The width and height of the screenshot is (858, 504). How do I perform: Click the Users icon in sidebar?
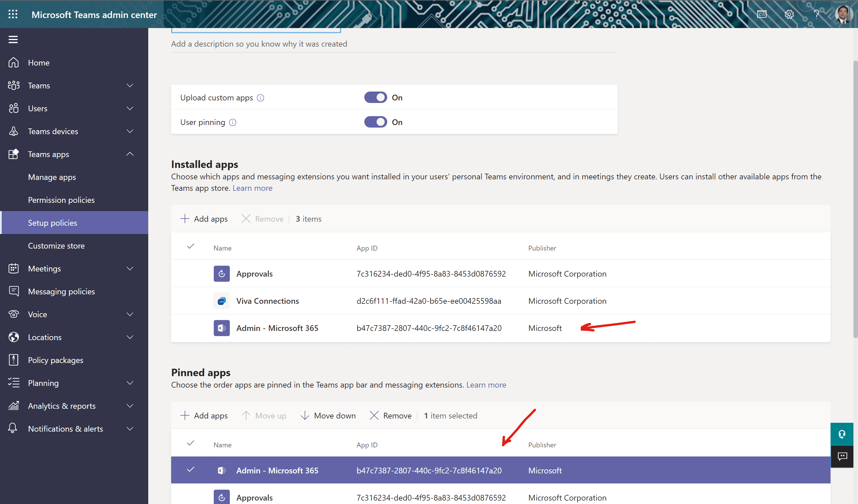click(14, 108)
